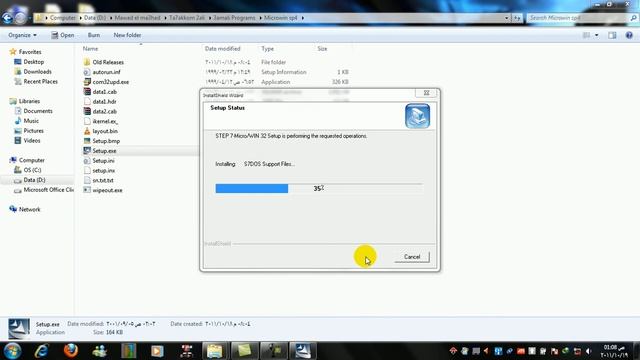Open the address bar history dropdown
The height and width of the screenshot is (360, 640).
click(x=506, y=18)
